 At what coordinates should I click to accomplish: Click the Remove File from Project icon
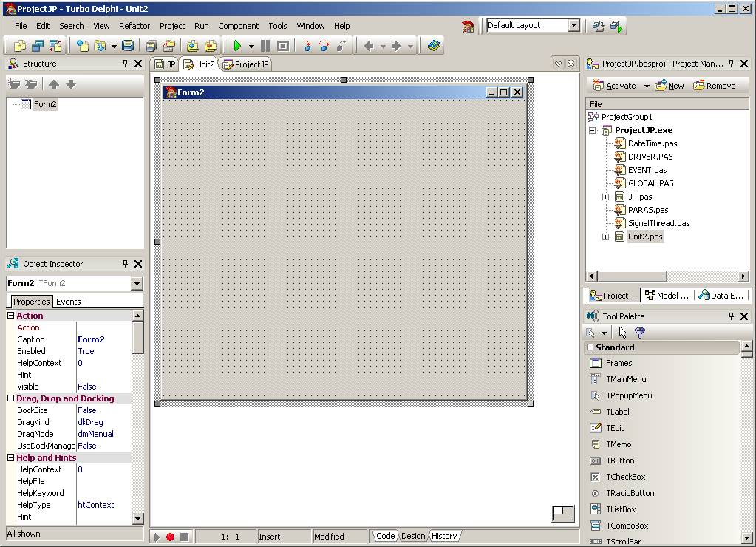(x=211, y=46)
